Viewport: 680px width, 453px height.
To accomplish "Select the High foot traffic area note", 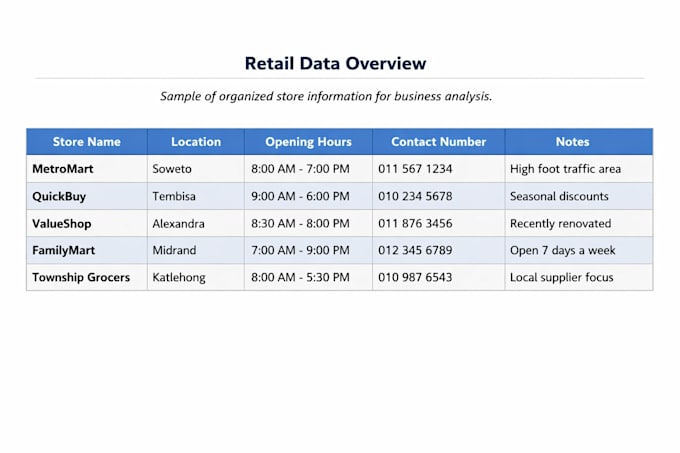I will pyautogui.click(x=566, y=169).
